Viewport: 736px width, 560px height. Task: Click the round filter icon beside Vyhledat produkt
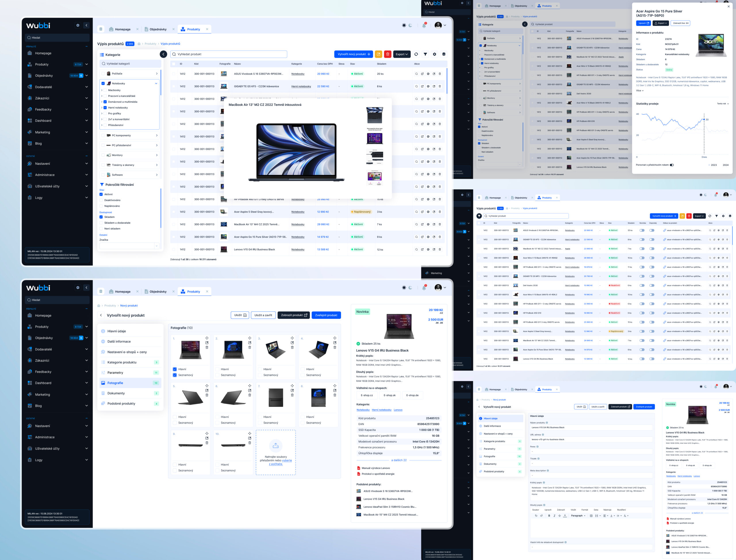coord(479,216)
